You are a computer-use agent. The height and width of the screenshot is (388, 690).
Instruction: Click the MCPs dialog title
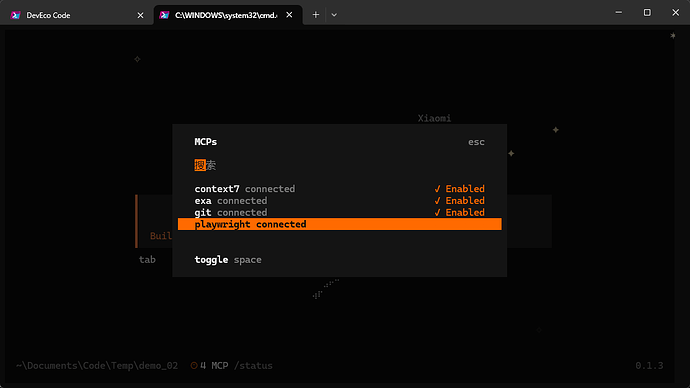click(x=206, y=142)
